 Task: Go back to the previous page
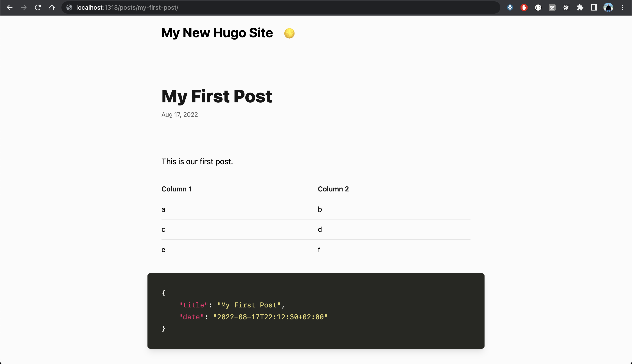9,7
